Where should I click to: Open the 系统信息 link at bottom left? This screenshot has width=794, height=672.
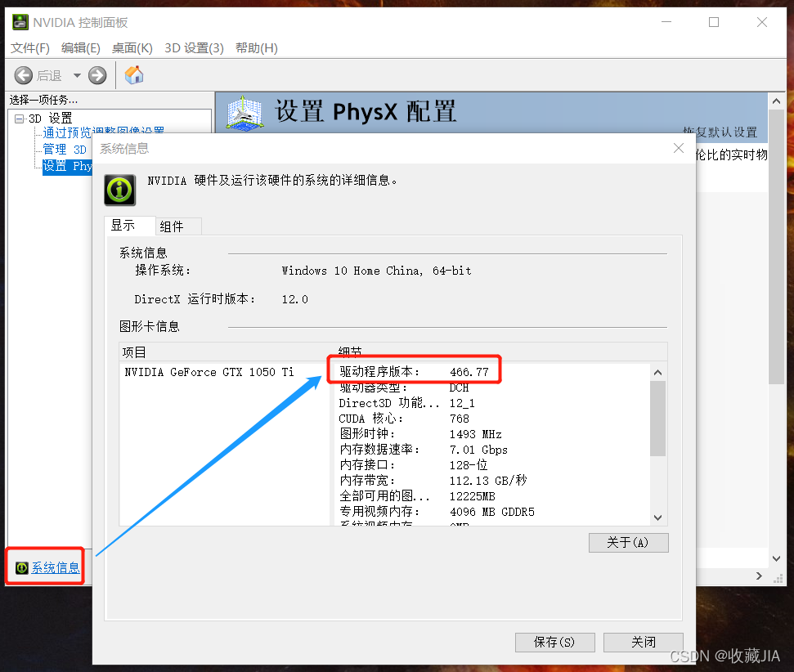coord(56,567)
